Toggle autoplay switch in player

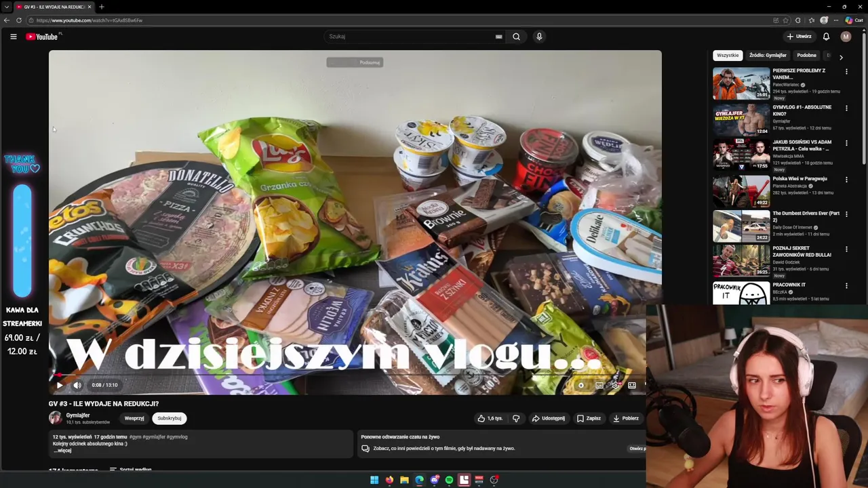click(580, 385)
